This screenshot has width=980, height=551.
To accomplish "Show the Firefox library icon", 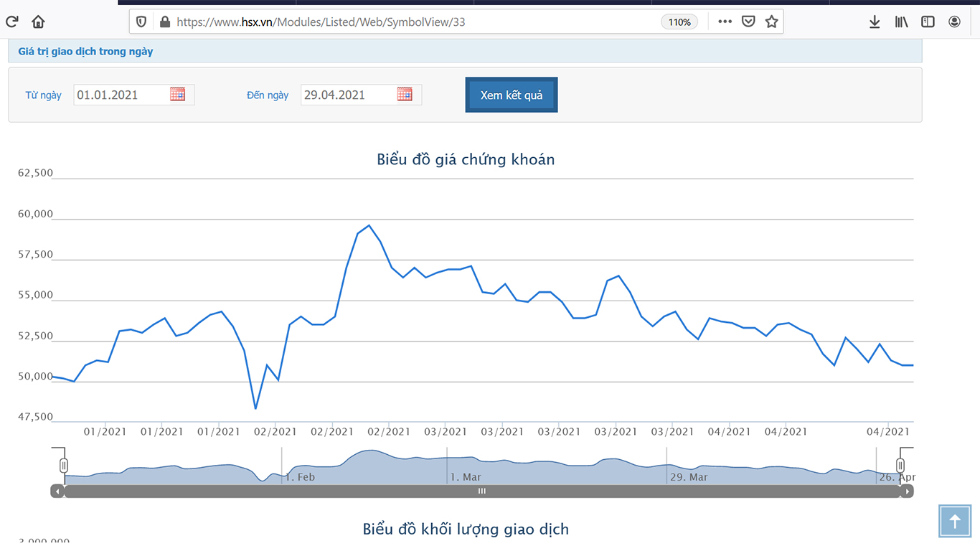I will [x=901, y=22].
